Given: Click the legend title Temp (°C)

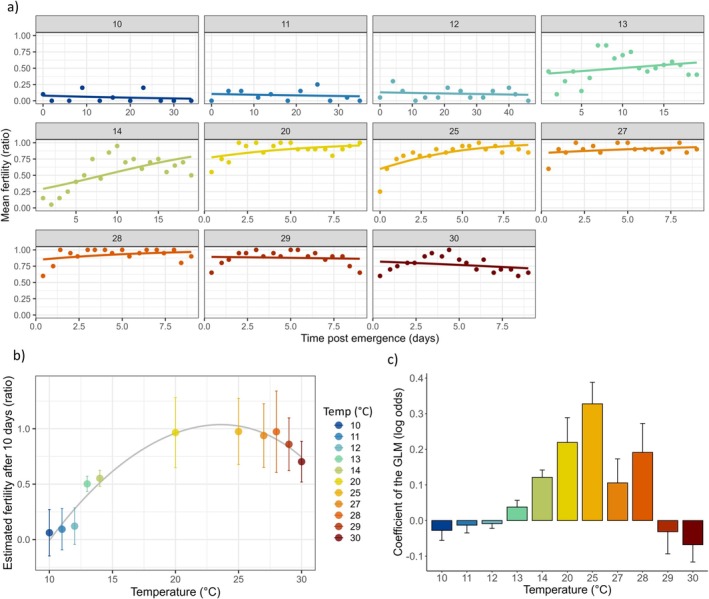Looking at the screenshot, I should [x=348, y=412].
